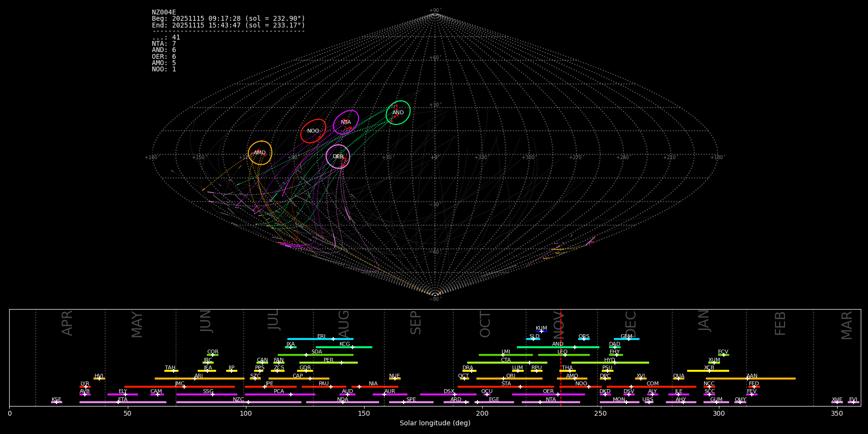The image size is (868, 434).
Task: Click the 'NTA: 7' count entry
Action: [x=164, y=44]
